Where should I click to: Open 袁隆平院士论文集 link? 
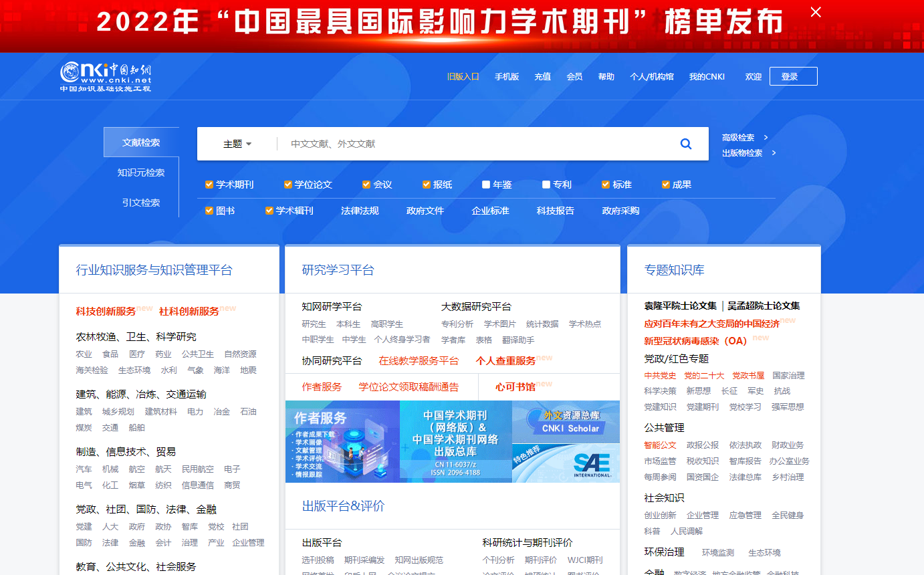point(680,306)
